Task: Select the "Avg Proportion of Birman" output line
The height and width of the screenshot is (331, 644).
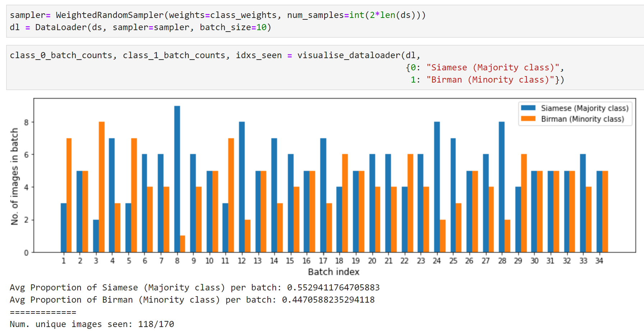Action: coord(192,300)
